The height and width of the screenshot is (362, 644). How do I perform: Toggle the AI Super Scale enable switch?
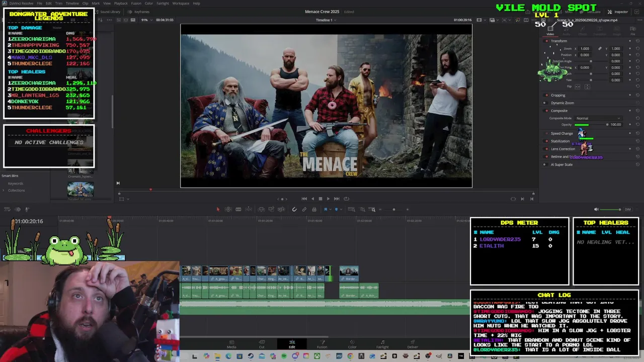click(x=546, y=164)
